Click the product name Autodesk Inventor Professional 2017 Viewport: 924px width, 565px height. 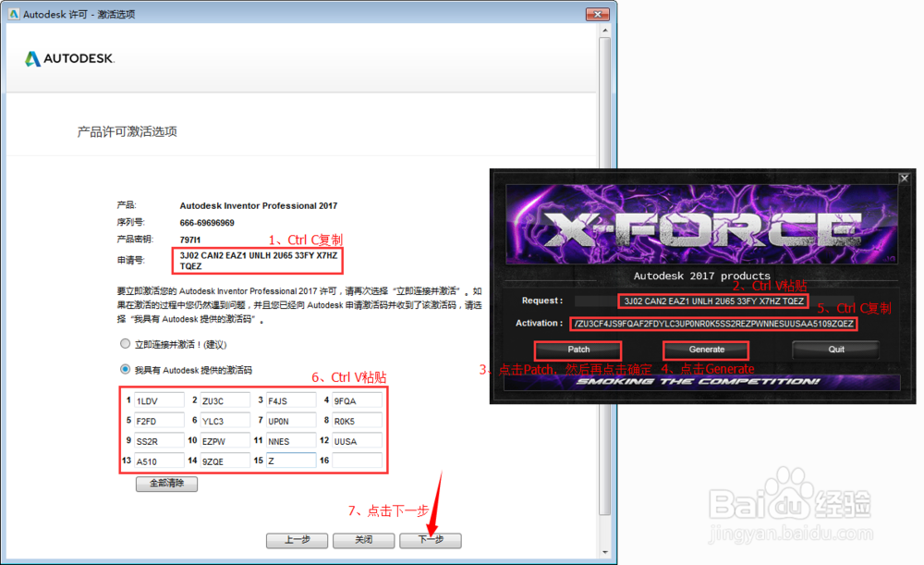pyautogui.click(x=258, y=206)
